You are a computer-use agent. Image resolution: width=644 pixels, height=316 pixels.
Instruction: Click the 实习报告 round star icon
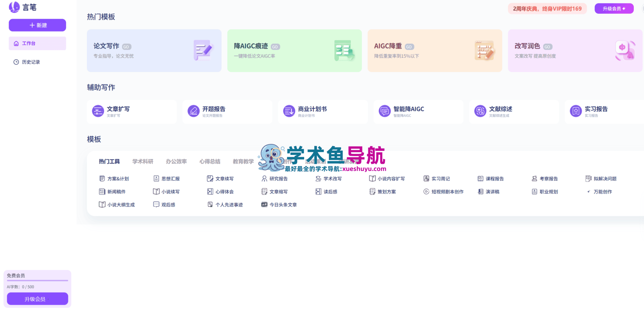(x=576, y=111)
